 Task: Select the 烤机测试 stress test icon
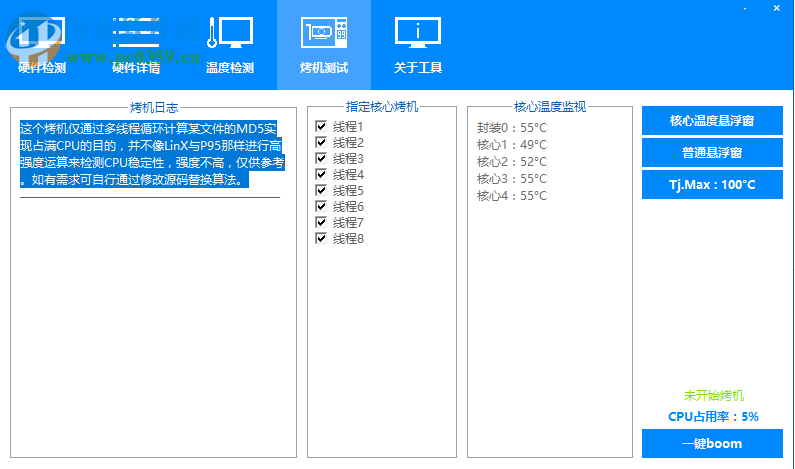tap(323, 33)
